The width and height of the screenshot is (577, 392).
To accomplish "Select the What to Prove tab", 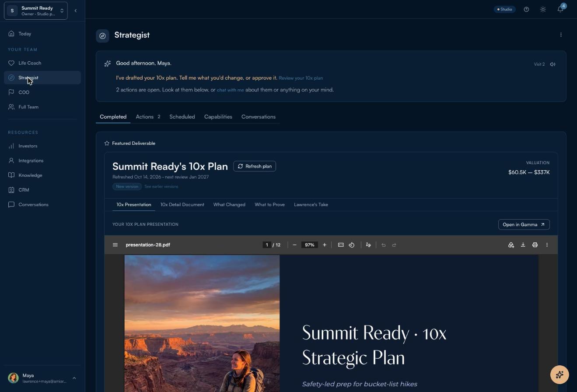I will click(x=269, y=205).
